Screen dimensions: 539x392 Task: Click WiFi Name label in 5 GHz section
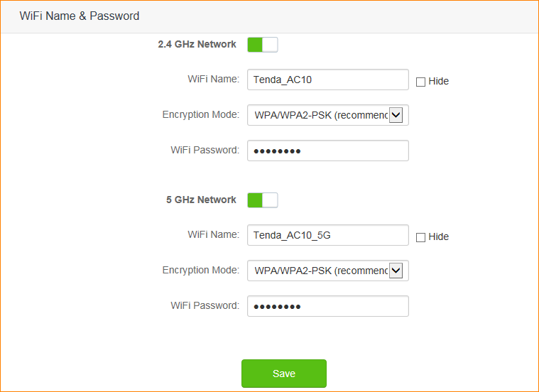click(213, 234)
